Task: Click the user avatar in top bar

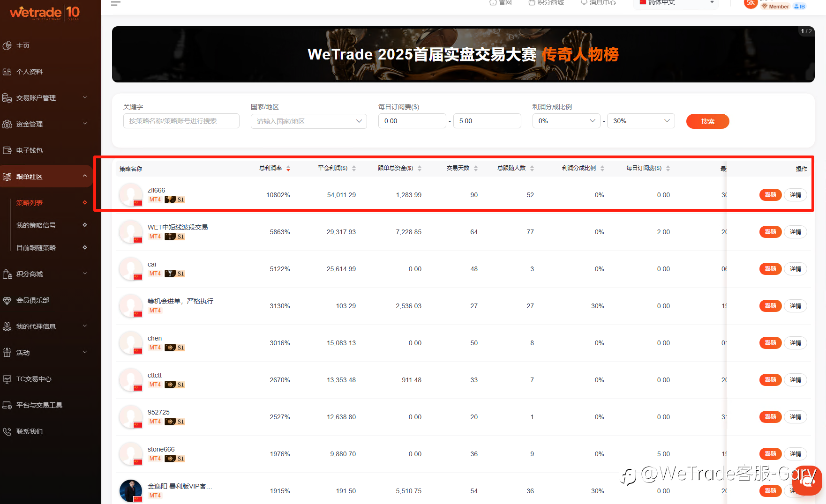Action: tap(751, 3)
